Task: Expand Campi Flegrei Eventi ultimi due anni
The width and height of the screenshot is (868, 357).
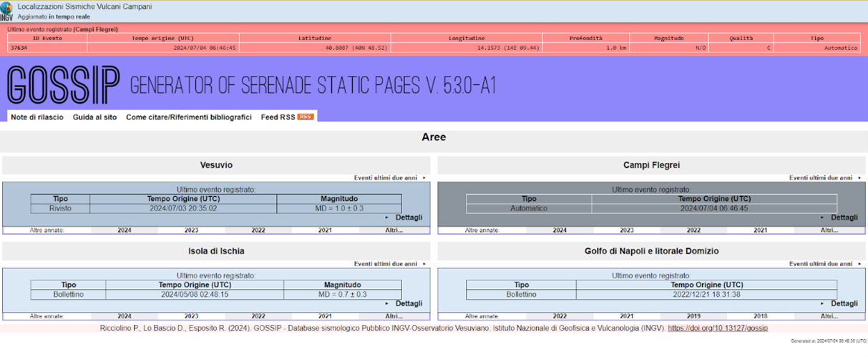Action: (x=825, y=177)
